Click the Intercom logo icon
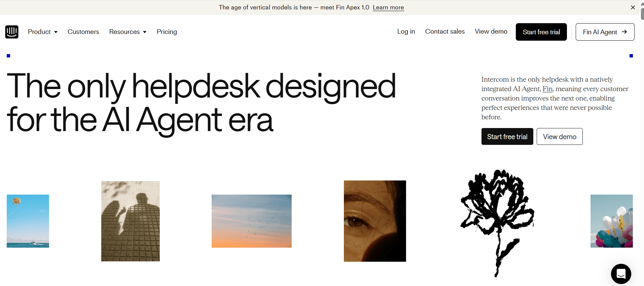The height and width of the screenshot is (286, 644). (x=12, y=32)
